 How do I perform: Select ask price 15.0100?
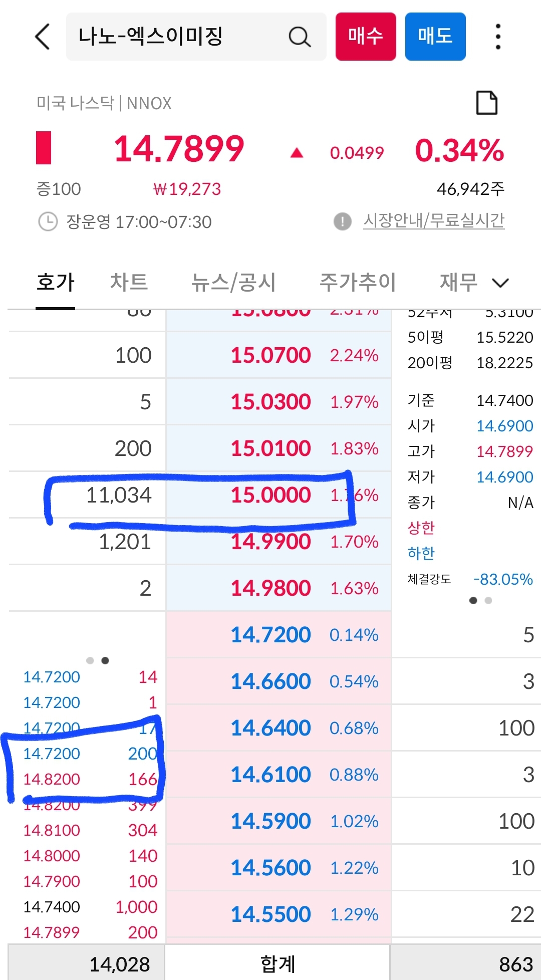coord(270,448)
